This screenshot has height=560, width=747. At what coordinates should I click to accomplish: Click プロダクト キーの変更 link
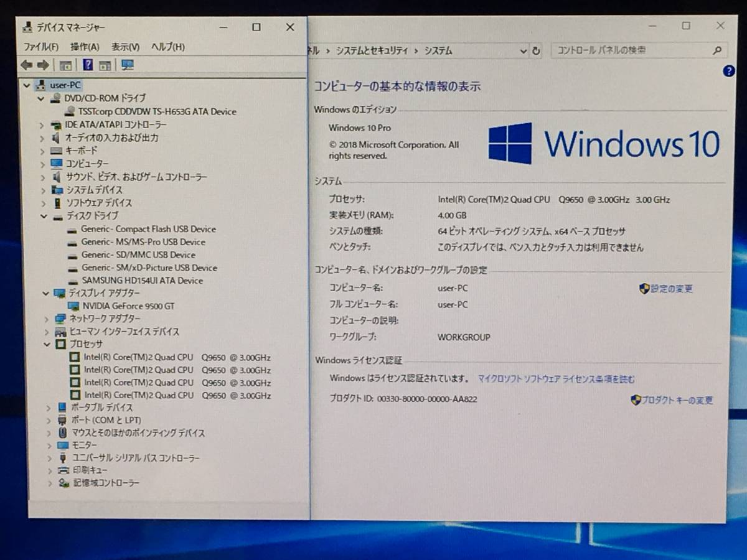pyautogui.click(x=677, y=401)
